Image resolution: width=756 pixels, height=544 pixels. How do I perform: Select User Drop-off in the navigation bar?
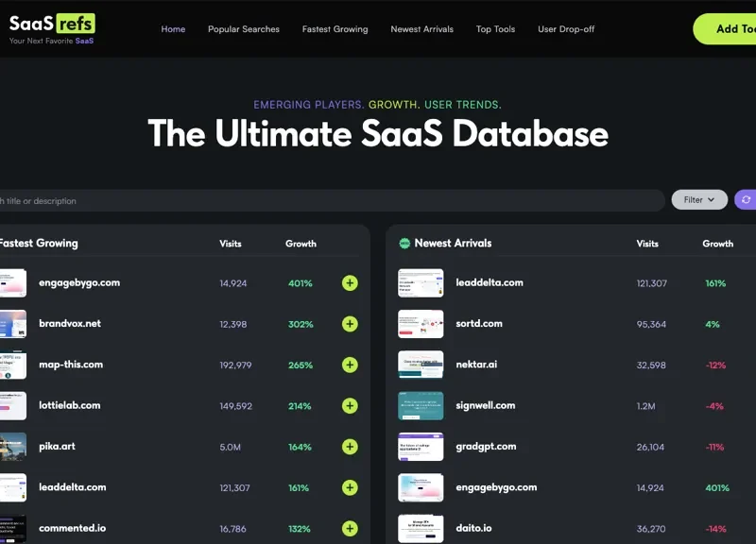pos(566,29)
